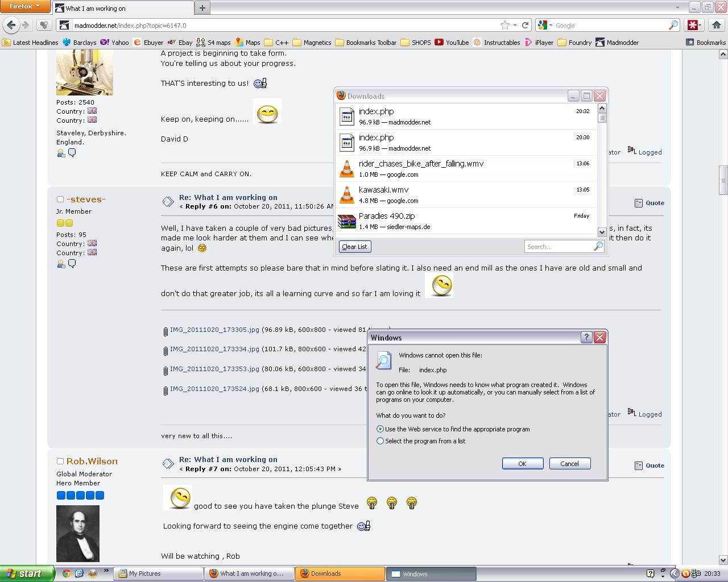The height and width of the screenshot is (582, 728).
Task: Open the SHOPS bookmark folder
Action: tap(416, 42)
